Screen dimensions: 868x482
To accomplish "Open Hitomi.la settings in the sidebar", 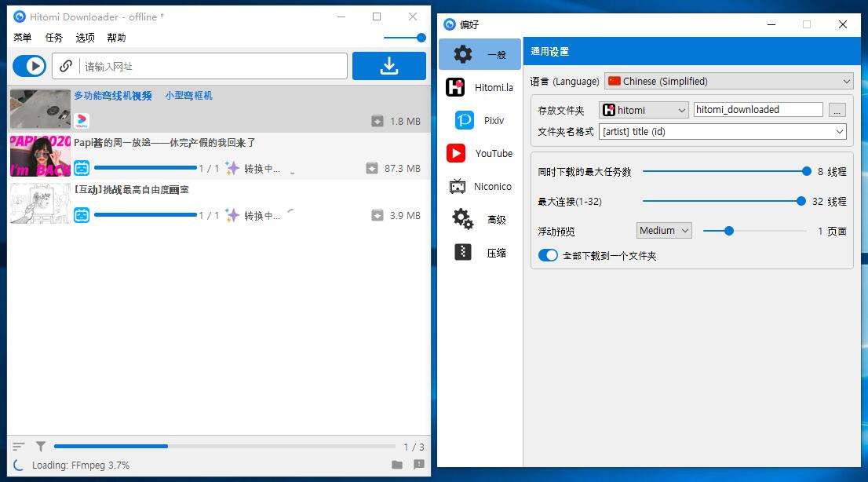I will coord(480,88).
